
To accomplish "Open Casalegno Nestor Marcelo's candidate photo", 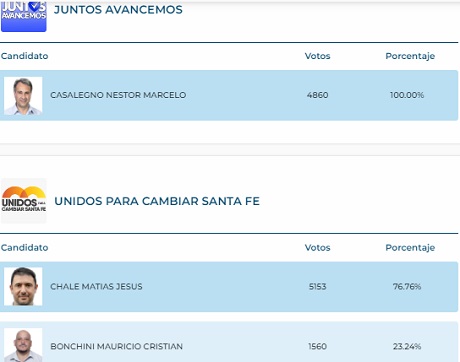I will 23,96.
